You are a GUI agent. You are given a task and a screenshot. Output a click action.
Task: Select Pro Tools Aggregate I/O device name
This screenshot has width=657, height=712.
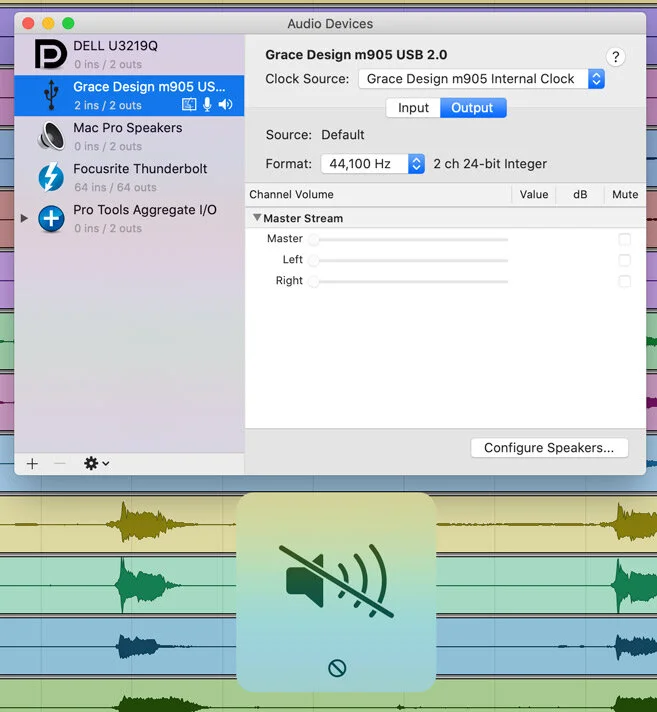tap(145, 210)
